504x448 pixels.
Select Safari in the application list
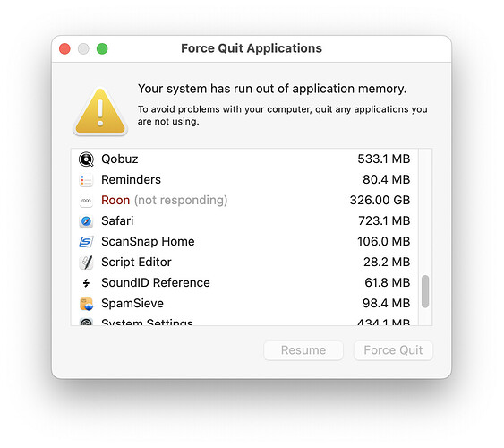tap(244, 221)
